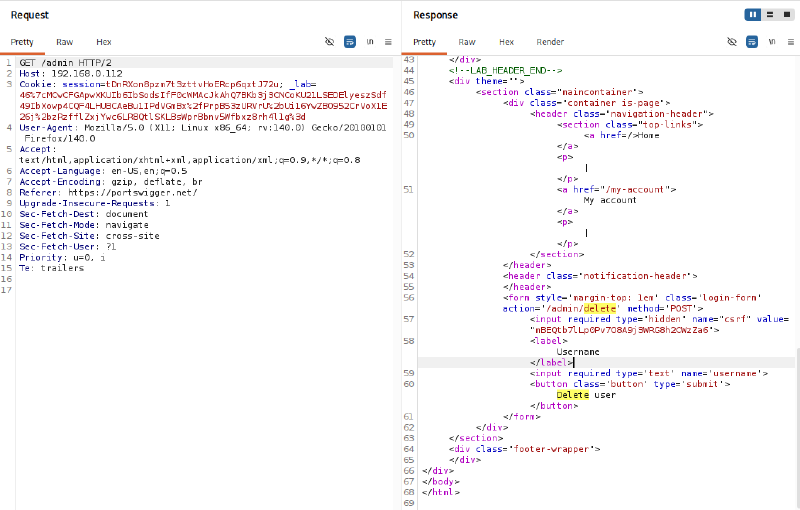Switch to Pretty tab in Response panel
The width and height of the screenshot is (800, 510).
tap(424, 42)
